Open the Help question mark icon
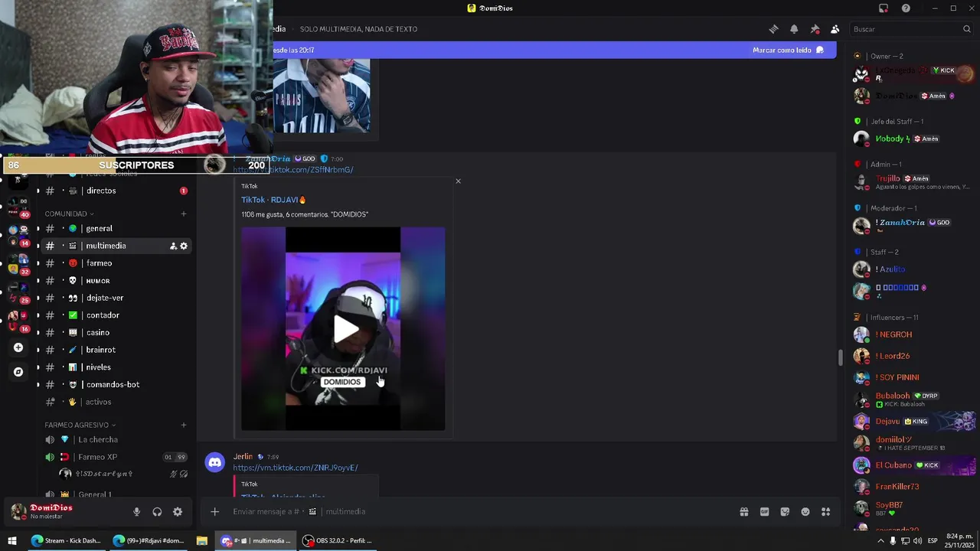 coord(906,8)
